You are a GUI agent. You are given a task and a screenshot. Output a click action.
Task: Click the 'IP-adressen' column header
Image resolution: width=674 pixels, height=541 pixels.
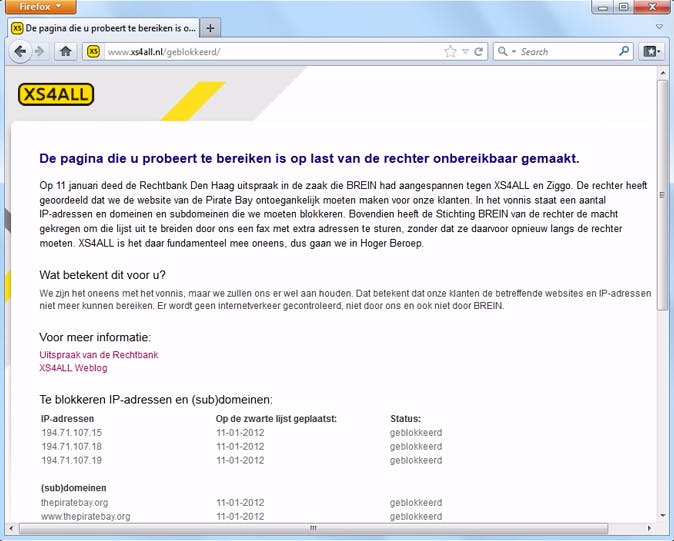tap(67, 419)
